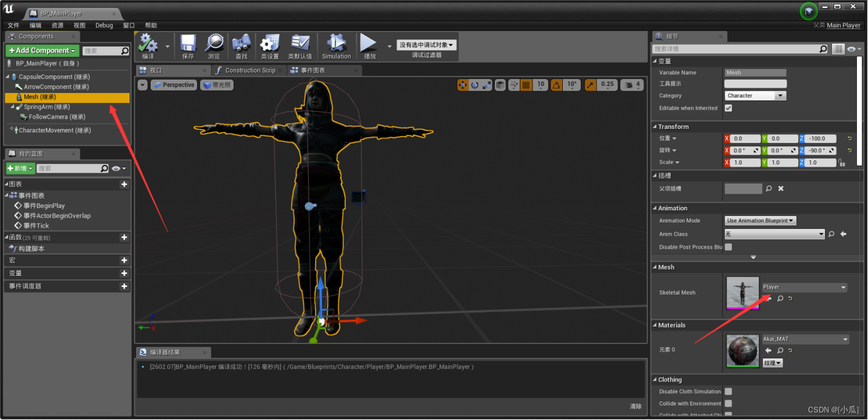Select 事件Tick in graph list
The height and width of the screenshot is (420, 868).
point(35,225)
